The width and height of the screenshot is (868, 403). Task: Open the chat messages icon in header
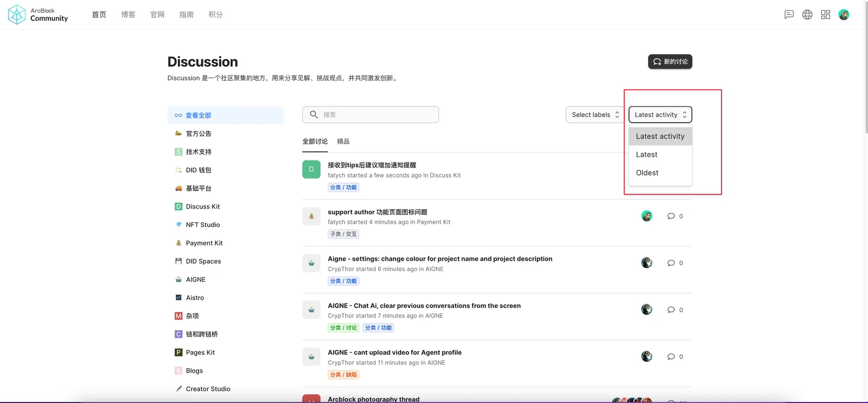789,15
